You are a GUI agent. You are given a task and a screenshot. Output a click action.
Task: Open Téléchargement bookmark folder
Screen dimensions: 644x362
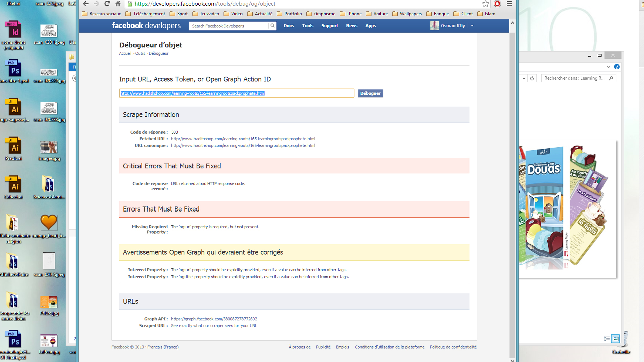[145, 14]
